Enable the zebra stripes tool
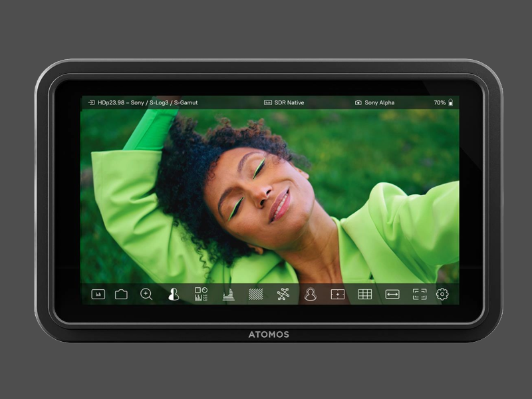Viewport: 532px width, 399px height. pyautogui.click(x=256, y=294)
